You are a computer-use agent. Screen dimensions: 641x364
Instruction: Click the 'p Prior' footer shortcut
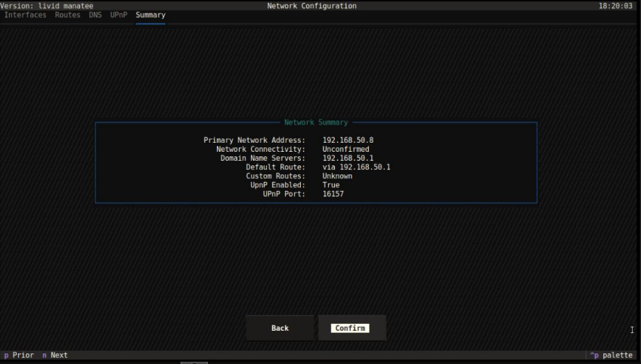[19, 355]
